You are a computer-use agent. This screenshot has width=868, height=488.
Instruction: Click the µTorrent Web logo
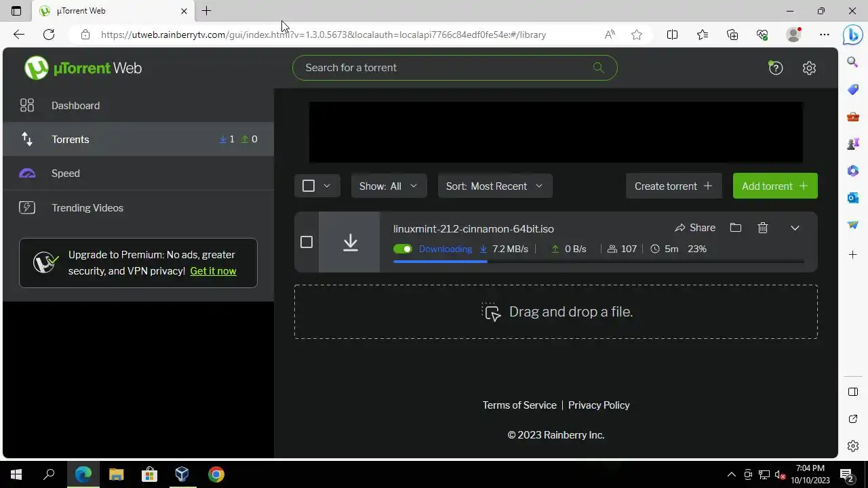[x=83, y=68]
